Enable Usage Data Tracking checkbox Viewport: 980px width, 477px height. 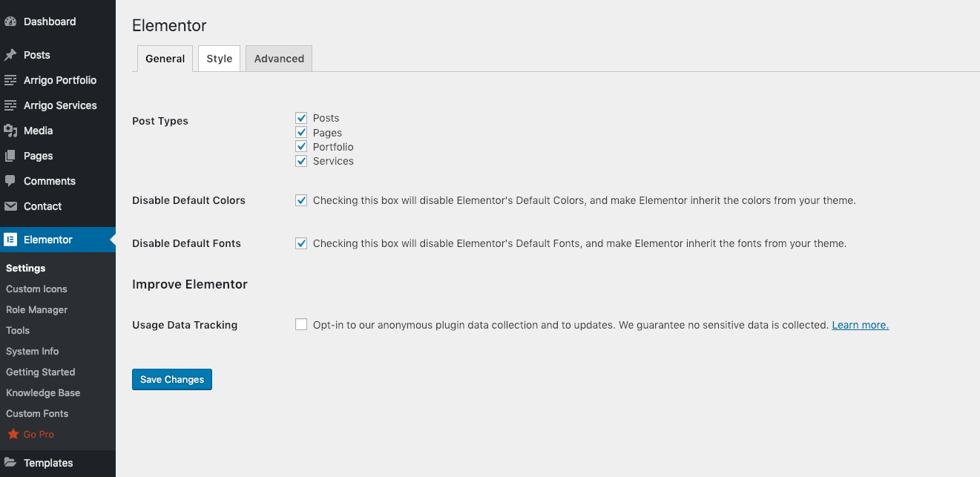coord(301,324)
